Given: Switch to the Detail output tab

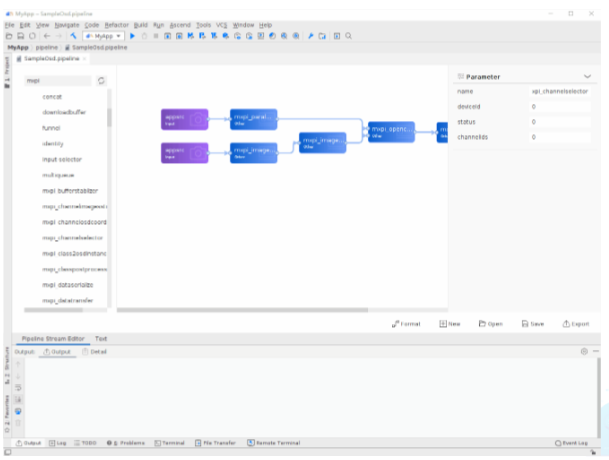Looking at the screenshot, I should coord(95,352).
